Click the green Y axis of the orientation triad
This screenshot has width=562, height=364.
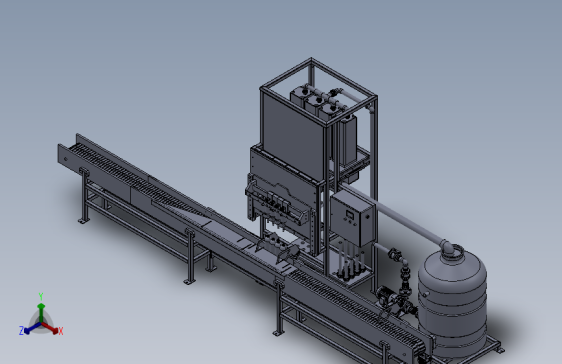[41, 312]
